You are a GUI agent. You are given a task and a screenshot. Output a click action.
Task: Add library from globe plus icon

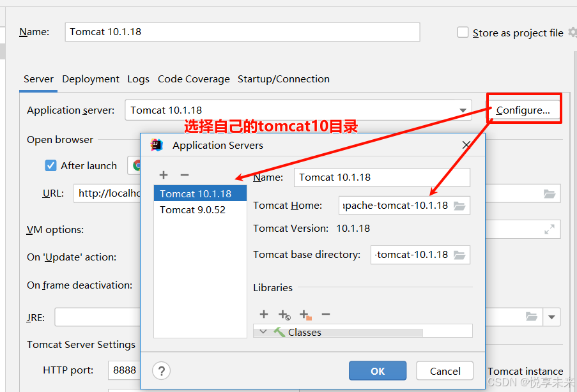point(284,315)
